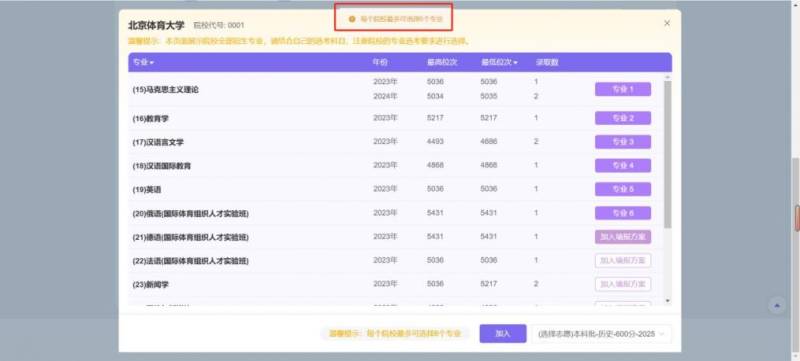Select the (21)德语(国际体育组织人才实验班) row name
The image size is (800, 361).
pyautogui.click(x=190, y=237)
